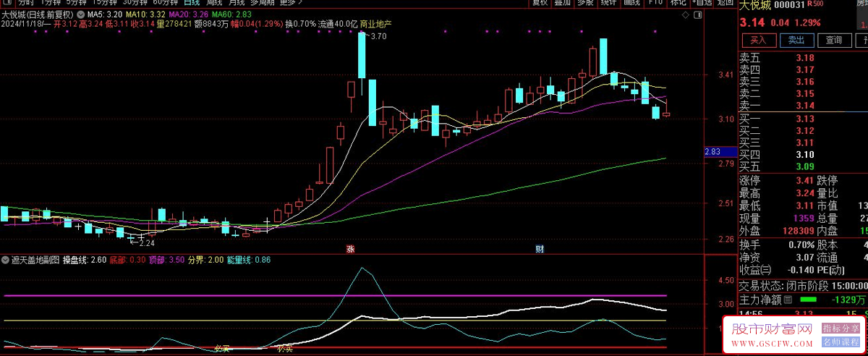The height and width of the screenshot is (356, 868).
Task: Click the 商业地产 sector label
Action: coord(375,24)
